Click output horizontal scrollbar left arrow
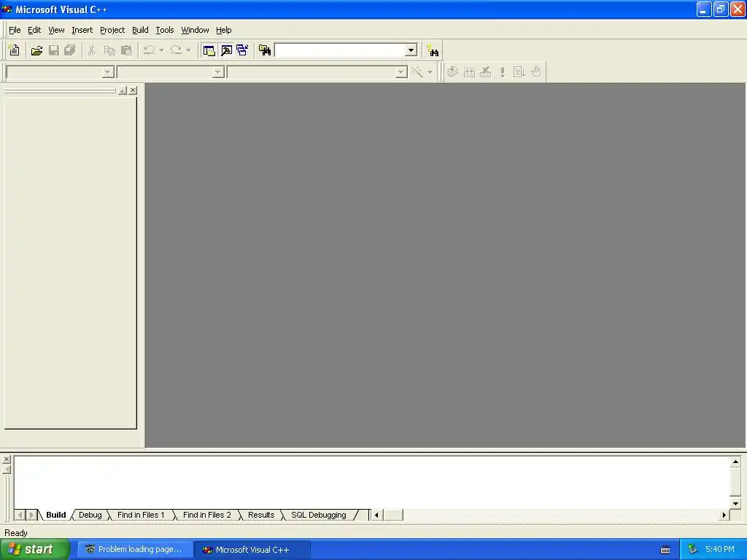 (376, 515)
